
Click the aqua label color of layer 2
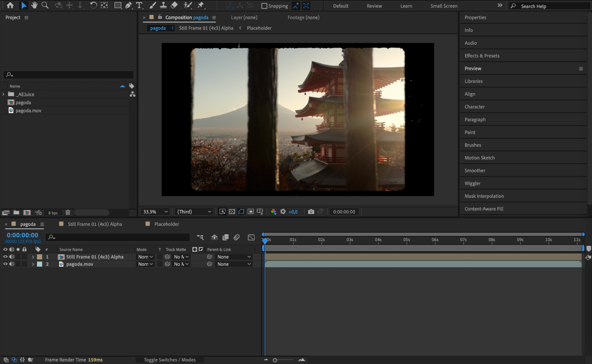click(x=39, y=264)
